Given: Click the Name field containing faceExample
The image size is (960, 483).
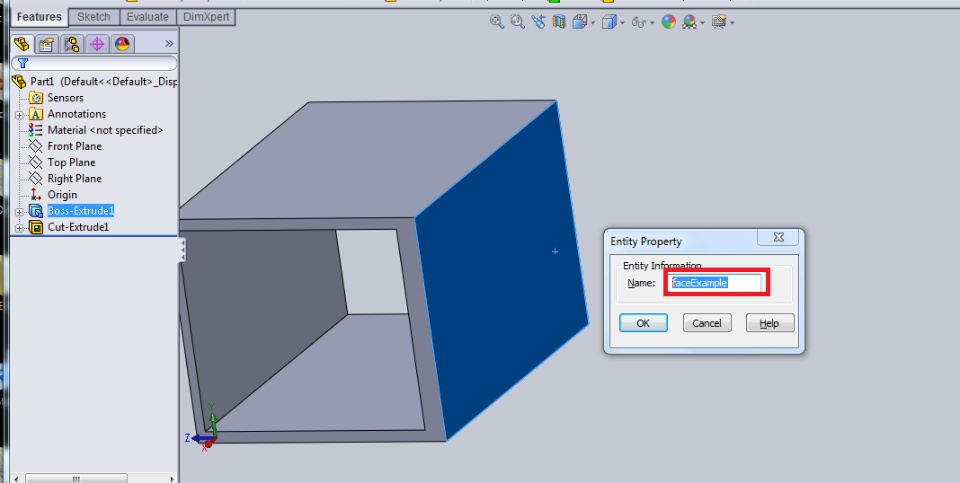Looking at the screenshot, I should [716, 283].
